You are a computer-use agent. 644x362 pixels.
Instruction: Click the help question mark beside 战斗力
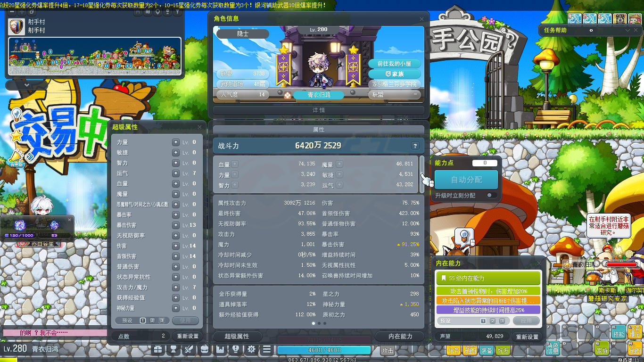[415, 146]
